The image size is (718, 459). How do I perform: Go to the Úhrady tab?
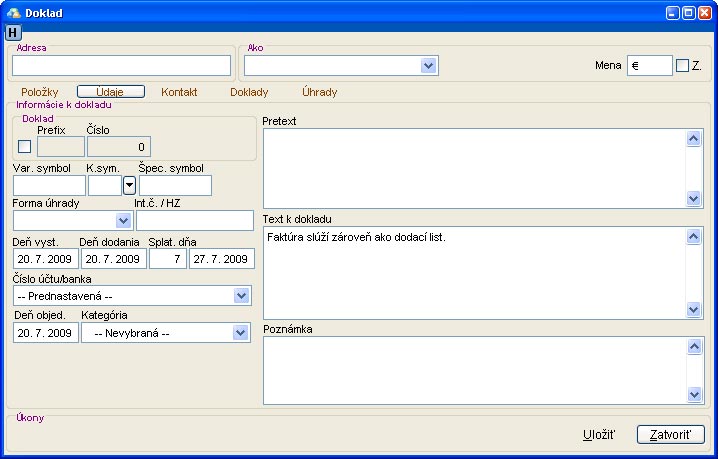[x=319, y=92]
